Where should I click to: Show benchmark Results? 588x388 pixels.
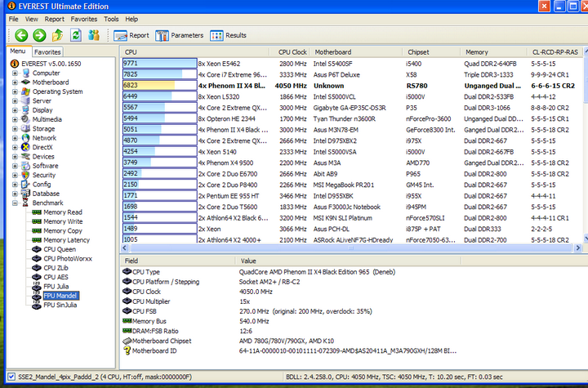coord(229,35)
